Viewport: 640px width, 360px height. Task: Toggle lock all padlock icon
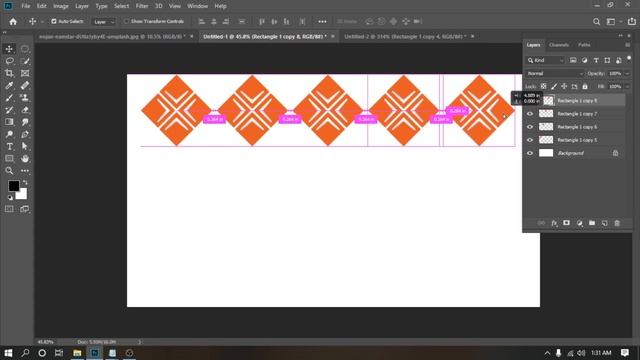[x=585, y=87]
